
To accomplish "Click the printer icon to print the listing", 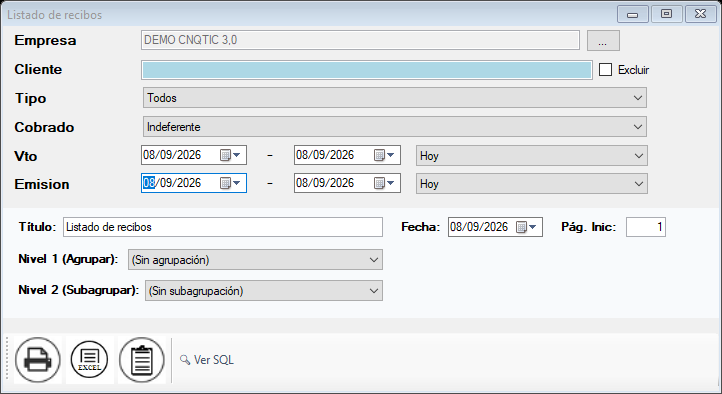I will point(38,360).
